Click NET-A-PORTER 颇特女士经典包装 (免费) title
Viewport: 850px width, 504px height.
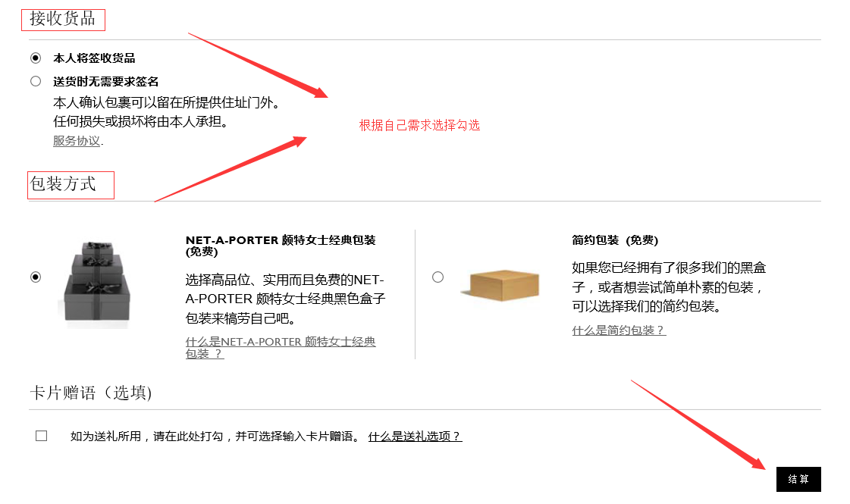pyautogui.click(x=281, y=246)
